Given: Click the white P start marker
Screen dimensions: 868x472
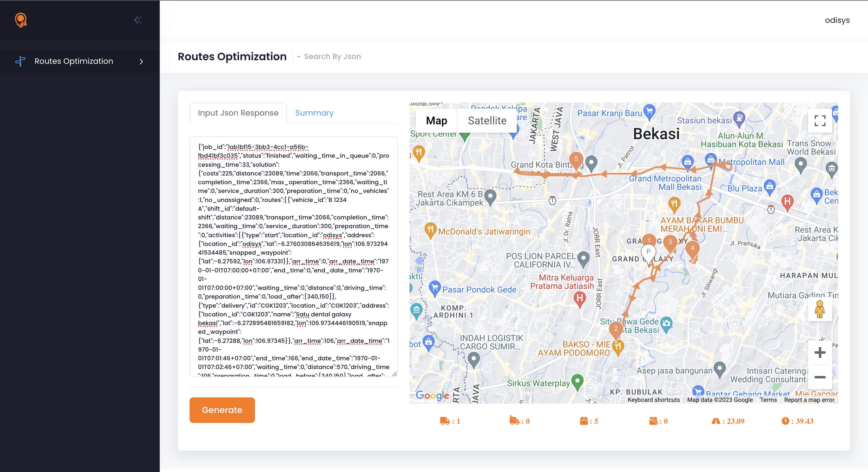Looking at the screenshot, I should point(648,253).
